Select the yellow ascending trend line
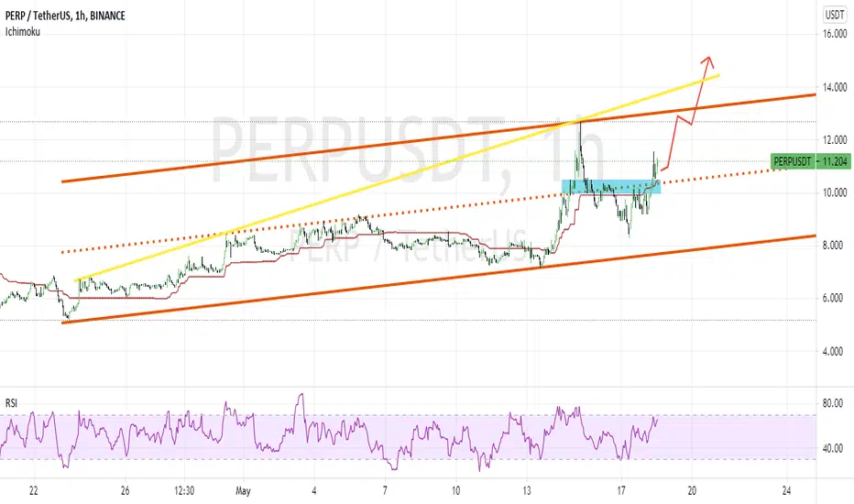The width and height of the screenshot is (854, 504). pyautogui.click(x=397, y=177)
